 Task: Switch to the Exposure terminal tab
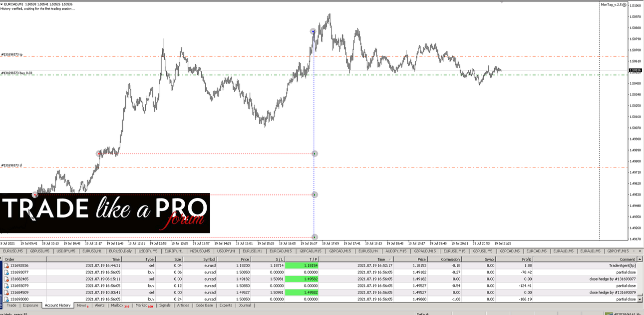(x=30, y=305)
